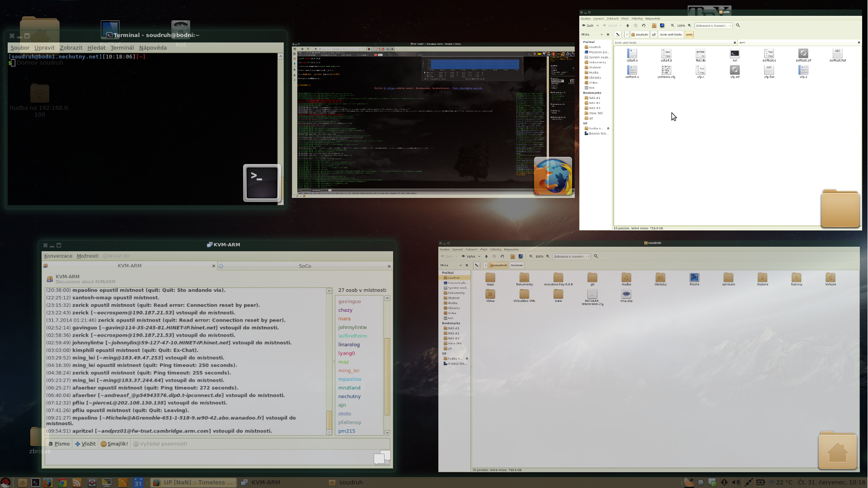
Task: Open selftest.c in arm window
Action: (769, 55)
